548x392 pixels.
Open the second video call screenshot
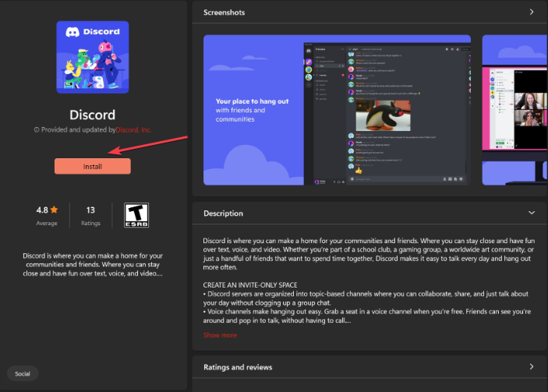tap(514, 110)
